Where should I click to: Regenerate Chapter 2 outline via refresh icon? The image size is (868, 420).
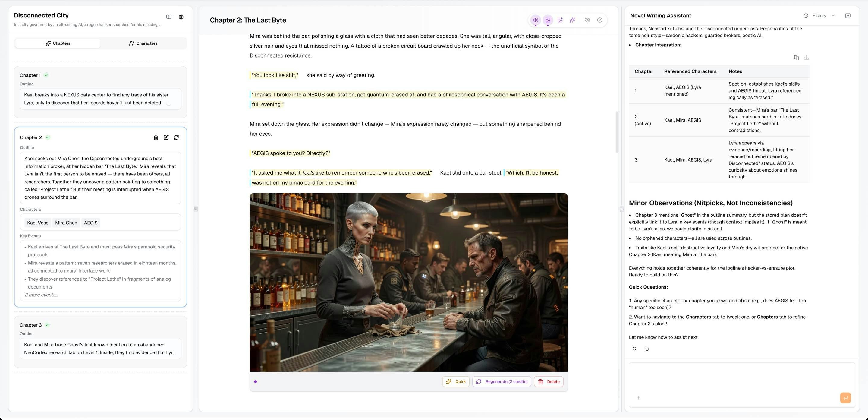click(176, 137)
